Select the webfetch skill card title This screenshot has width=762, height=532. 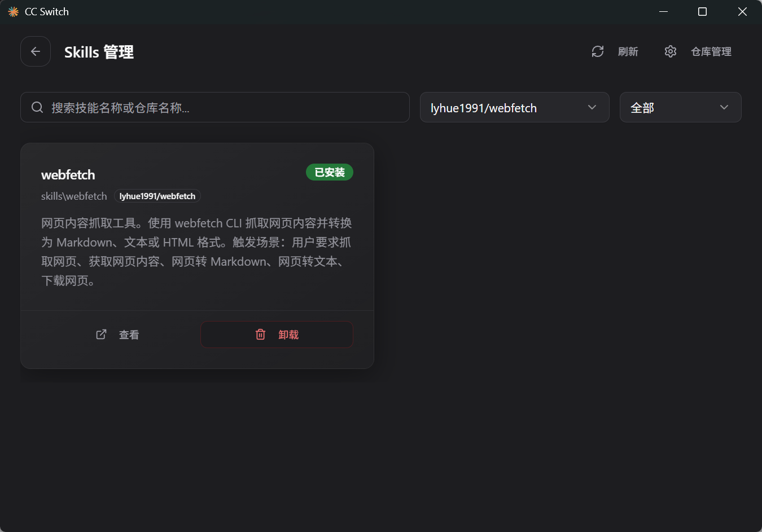tap(68, 175)
